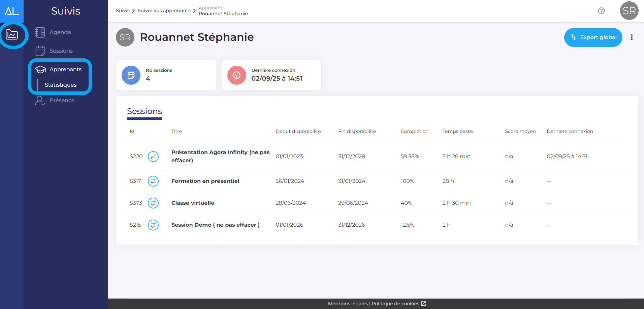
Task: Open Présentation Agora Infinity session title
Action: point(220,156)
